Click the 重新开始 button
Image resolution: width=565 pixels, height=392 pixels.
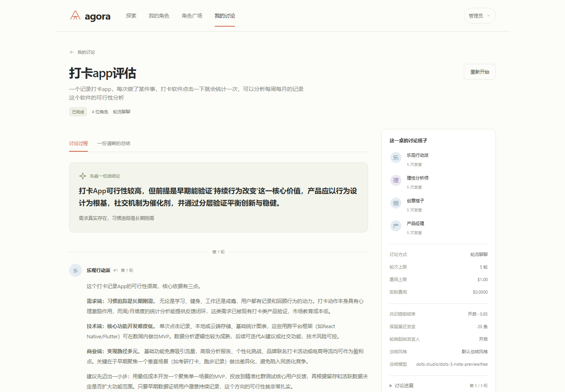click(x=479, y=72)
